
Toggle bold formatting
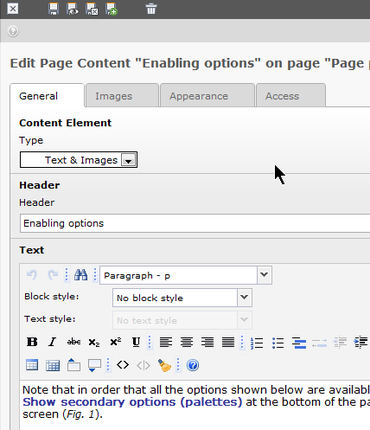click(32, 342)
